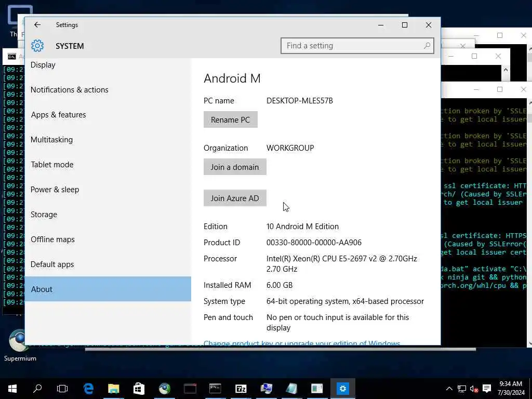
Task: Open the Store from taskbar
Action: [x=139, y=389]
